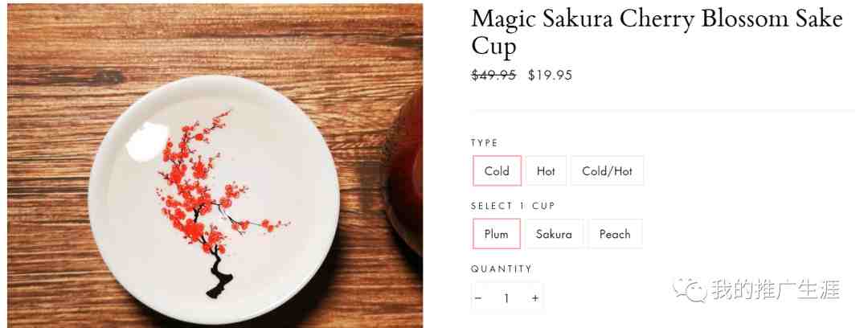Choose the Peach cup design

(615, 234)
